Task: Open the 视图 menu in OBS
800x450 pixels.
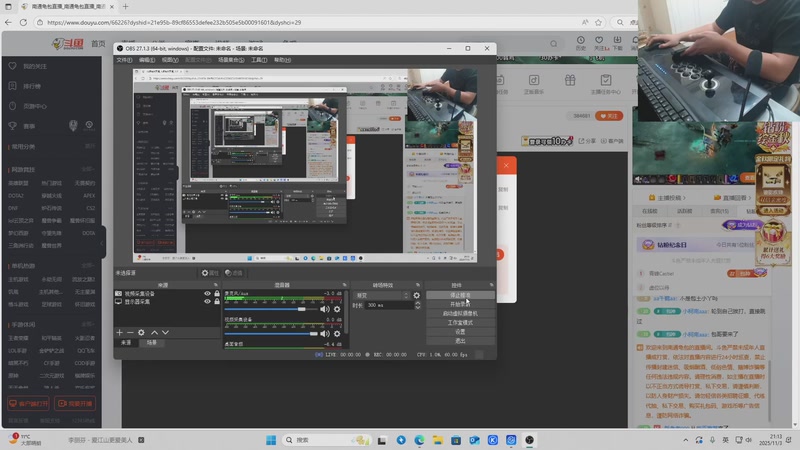Action: point(170,60)
